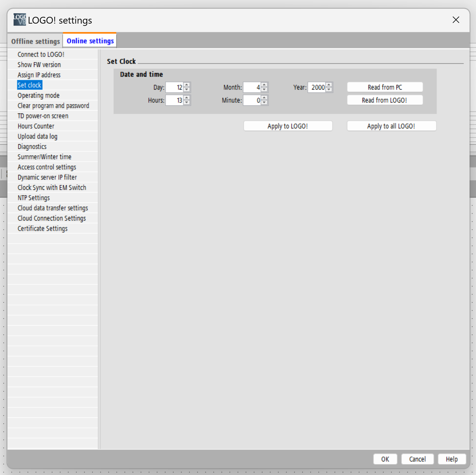Open Cloud Connection Settings
The image size is (476, 475).
[x=52, y=218]
